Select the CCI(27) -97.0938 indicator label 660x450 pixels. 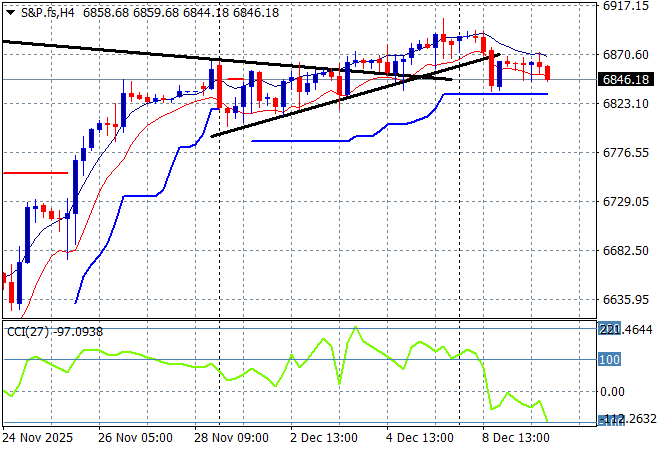point(55,332)
